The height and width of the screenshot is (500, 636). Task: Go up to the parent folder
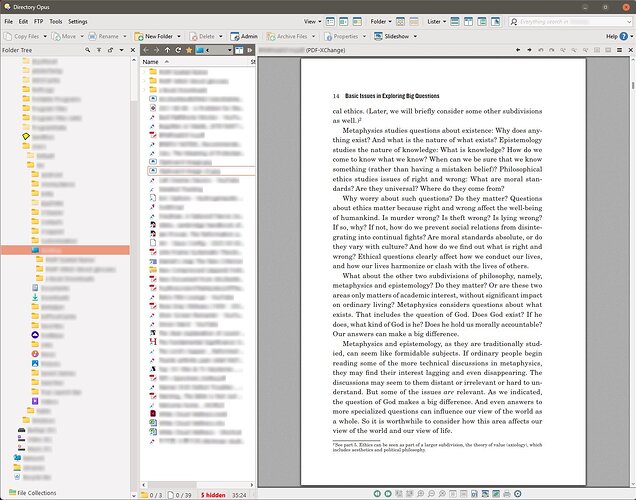click(x=168, y=50)
